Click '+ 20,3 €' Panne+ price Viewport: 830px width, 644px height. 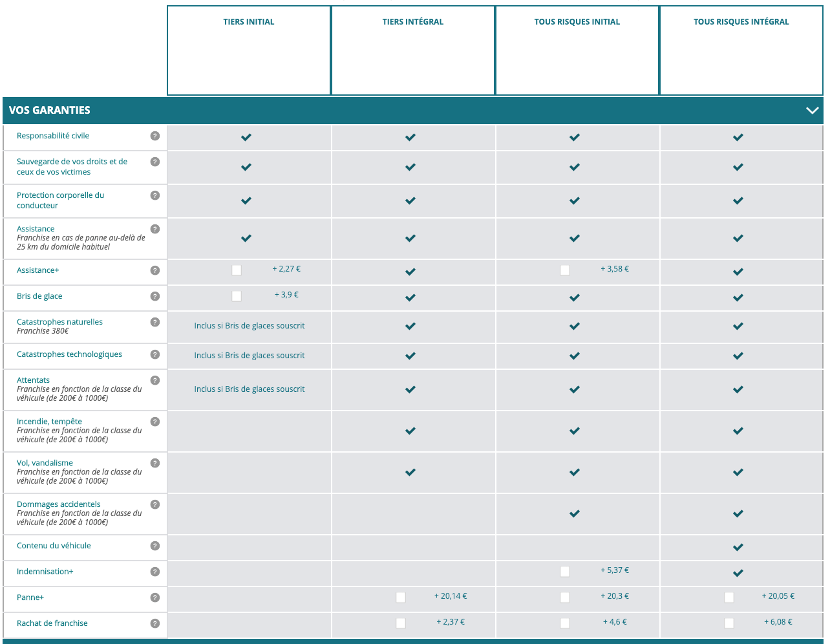click(x=615, y=596)
